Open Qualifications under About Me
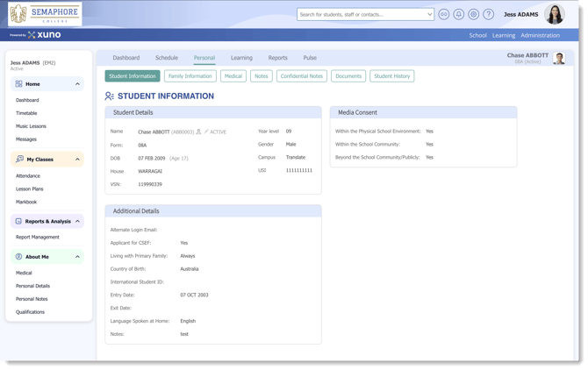588x370 pixels. [x=30, y=312]
